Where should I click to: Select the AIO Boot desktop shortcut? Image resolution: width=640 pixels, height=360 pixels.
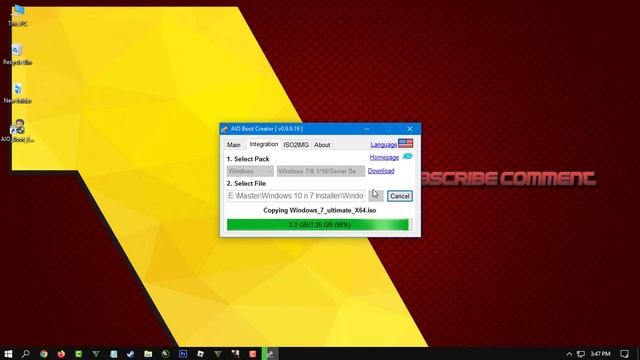(x=18, y=131)
